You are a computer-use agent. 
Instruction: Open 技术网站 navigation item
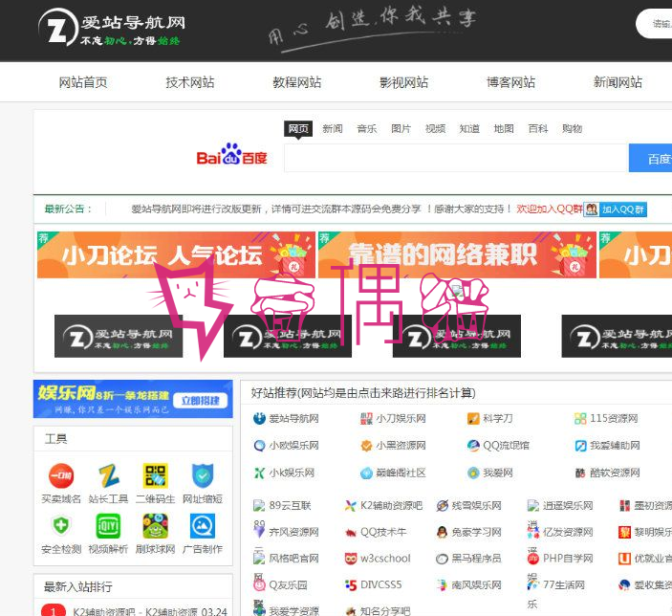click(190, 82)
